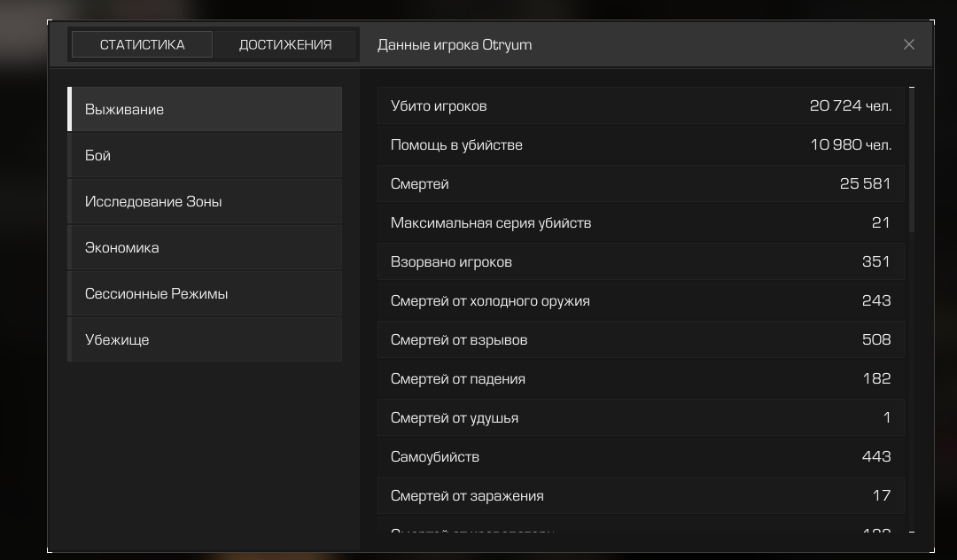This screenshot has width=957, height=560.
Task: Select the Самоубийств stat row
Action: [641, 457]
